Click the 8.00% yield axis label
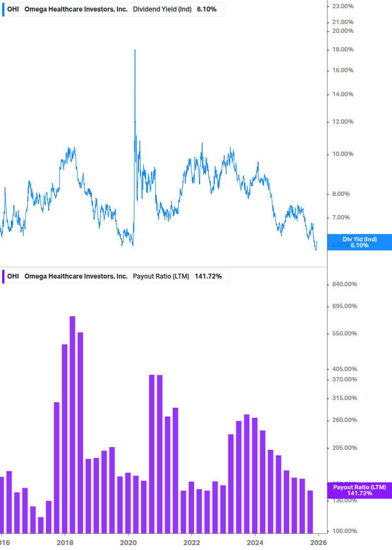 pyautogui.click(x=341, y=194)
